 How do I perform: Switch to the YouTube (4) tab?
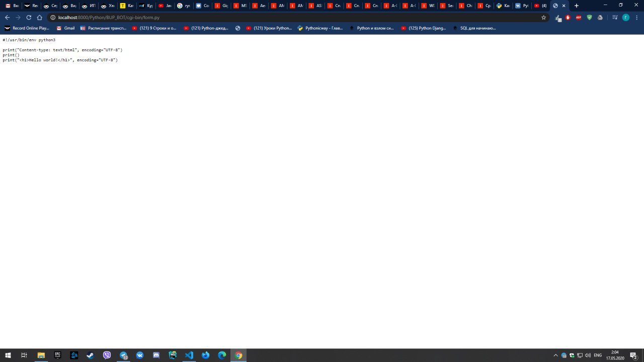(540, 6)
